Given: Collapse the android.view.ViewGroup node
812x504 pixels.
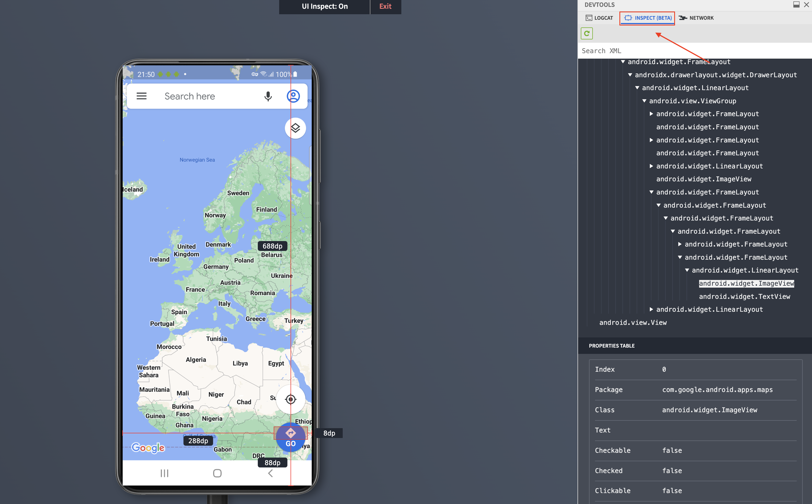Looking at the screenshot, I should pyautogui.click(x=644, y=101).
